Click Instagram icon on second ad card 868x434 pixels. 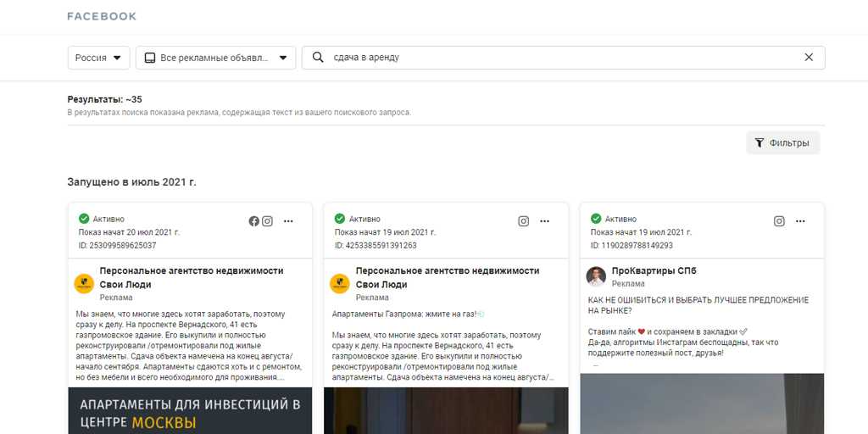(524, 221)
